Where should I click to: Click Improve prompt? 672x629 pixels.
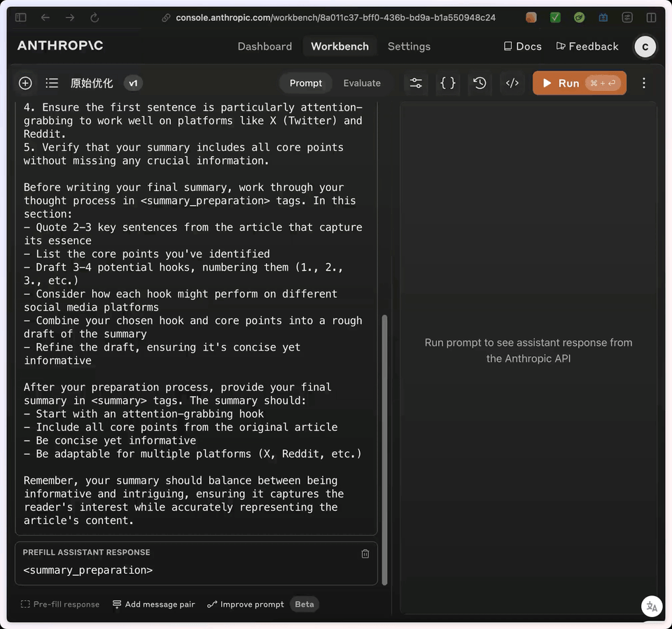[246, 604]
